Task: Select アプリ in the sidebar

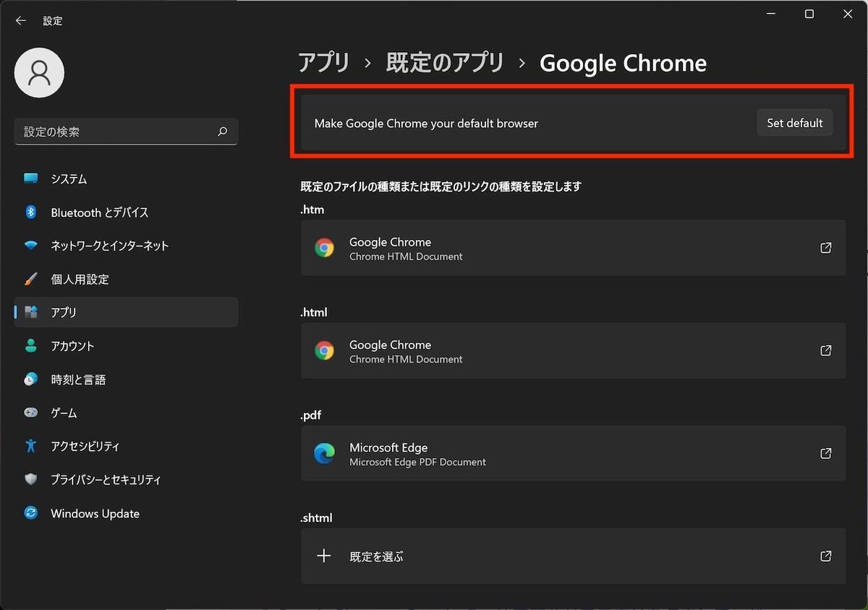Action: (126, 312)
